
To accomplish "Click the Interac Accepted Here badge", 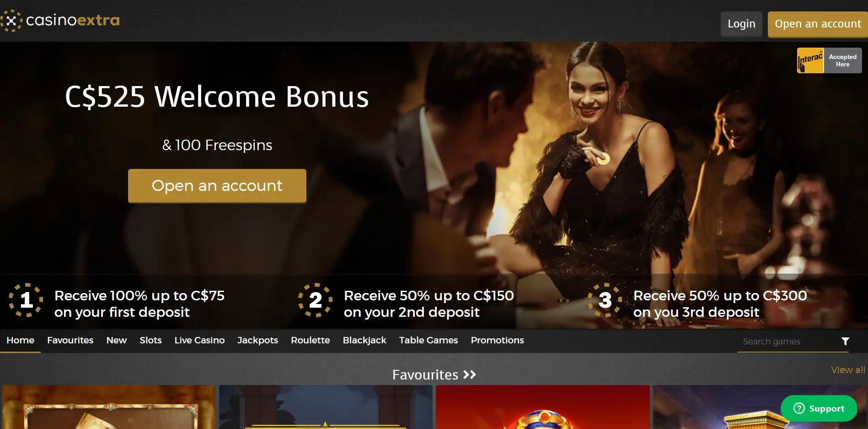I will click(x=829, y=60).
